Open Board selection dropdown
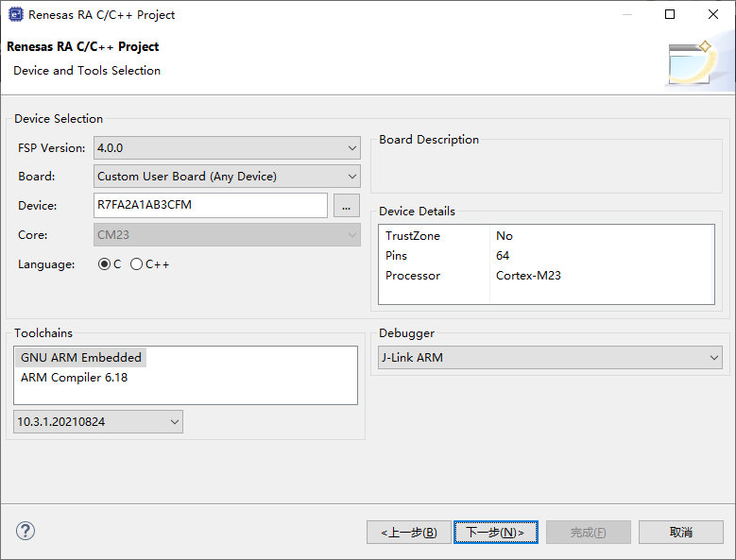Image resolution: width=736 pixels, height=560 pixels. (x=227, y=177)
